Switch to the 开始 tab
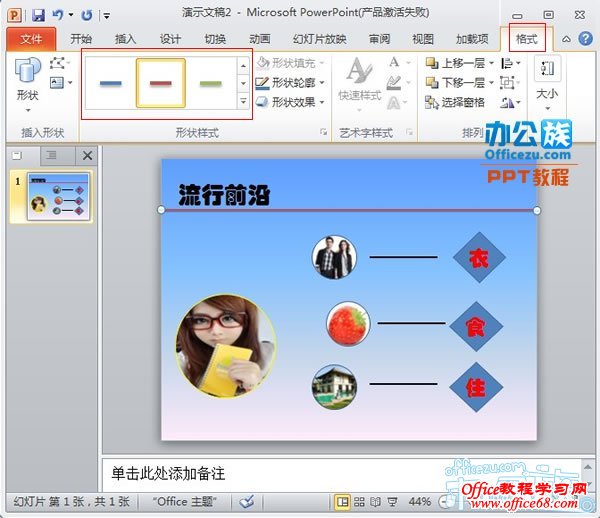This screenshot has width=600, height=518. point(81,39)
